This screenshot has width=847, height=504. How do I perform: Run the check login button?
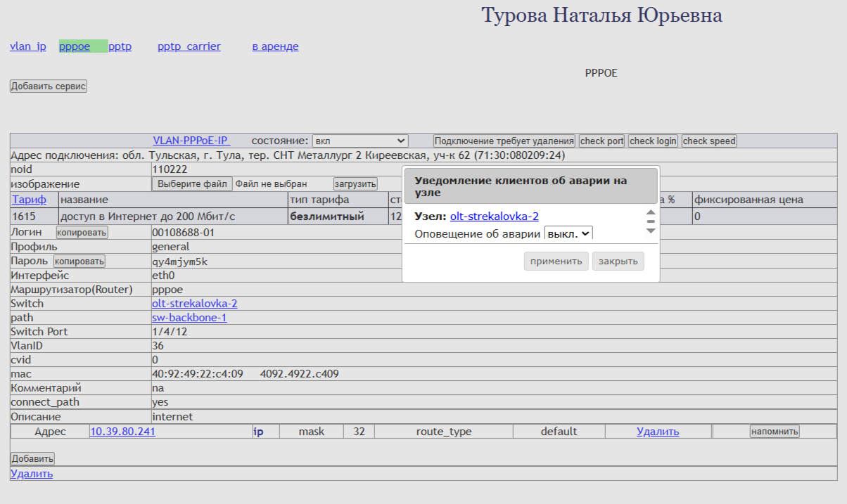pos(654,141)
